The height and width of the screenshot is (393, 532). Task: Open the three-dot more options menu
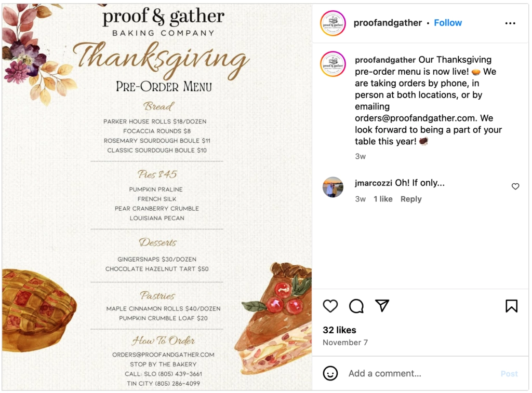click(510, 23)
